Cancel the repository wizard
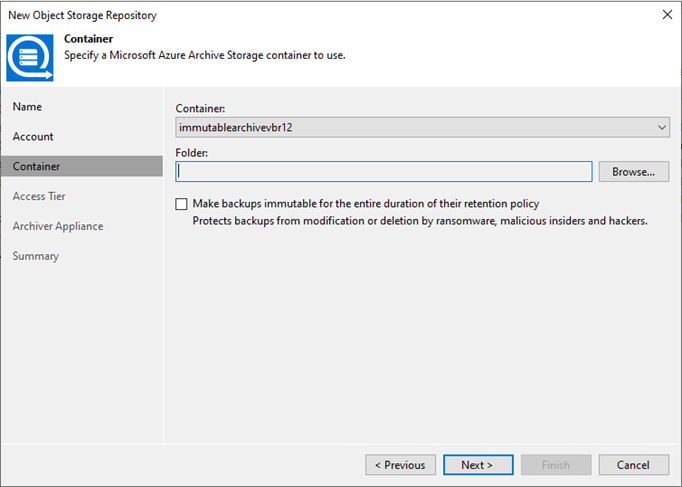Viewport: 682px width, 487px height. (634, 465)
